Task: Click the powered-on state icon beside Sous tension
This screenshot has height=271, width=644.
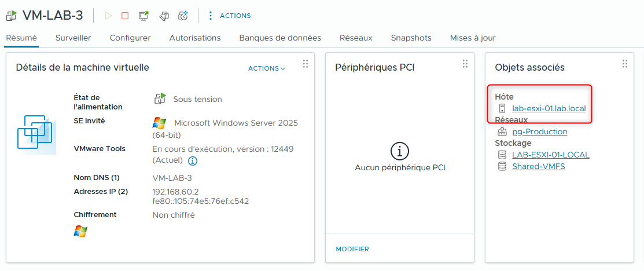Action: [160, 98]
